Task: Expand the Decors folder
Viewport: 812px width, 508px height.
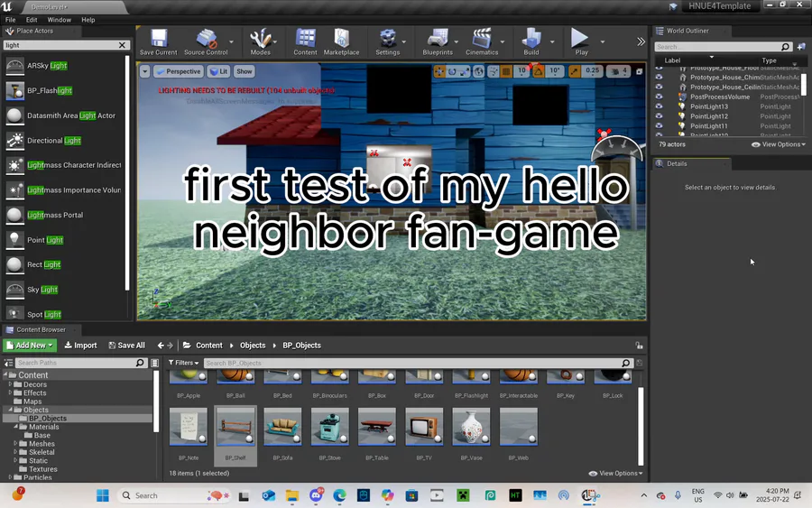Action: [10, 384]
